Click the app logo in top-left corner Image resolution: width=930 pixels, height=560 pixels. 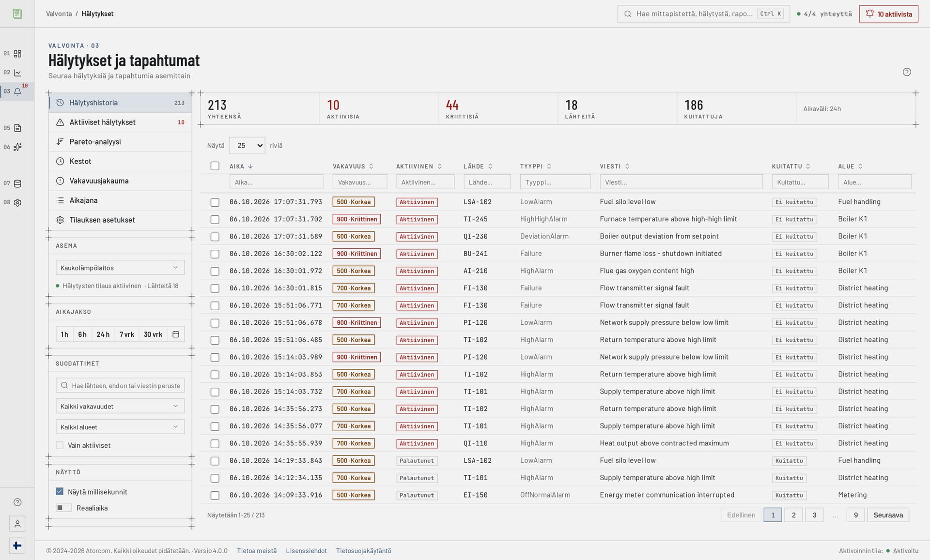click(x=17, y=14)
